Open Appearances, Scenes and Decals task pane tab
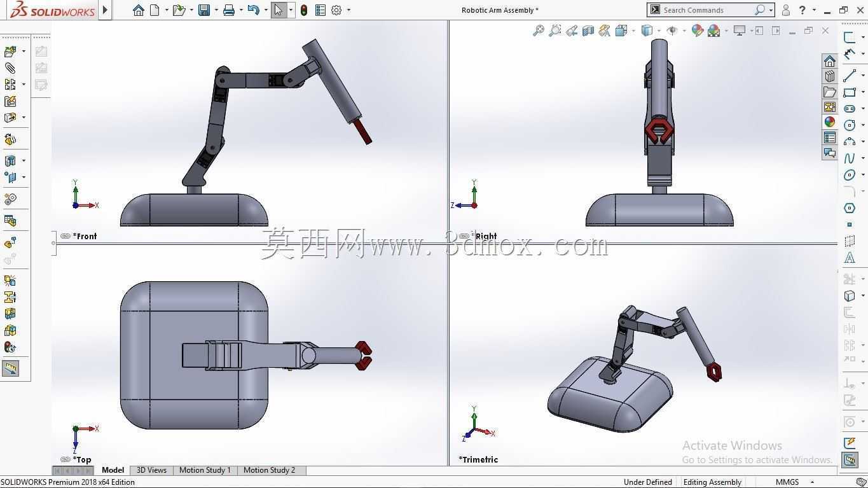Image resolution: width=868 pixels, height=488 pixels. pos(830,122)
